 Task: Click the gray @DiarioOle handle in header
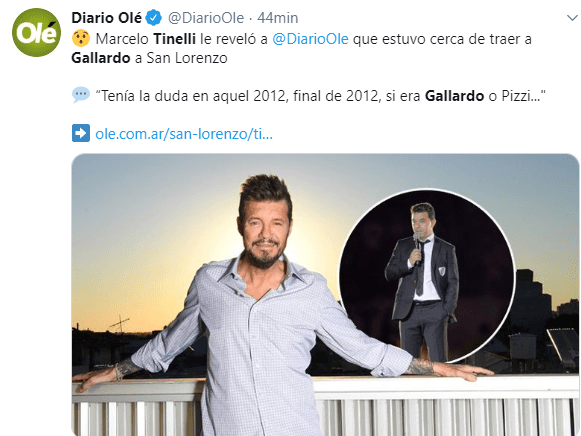click(206, 18)
